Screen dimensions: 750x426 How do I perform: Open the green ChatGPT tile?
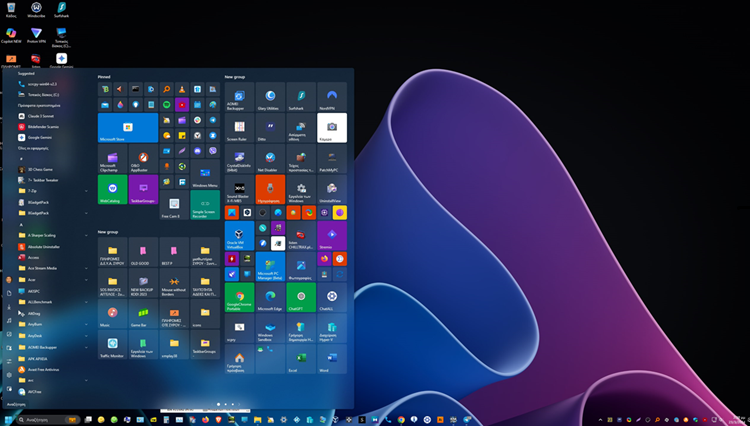pos(301,297)
